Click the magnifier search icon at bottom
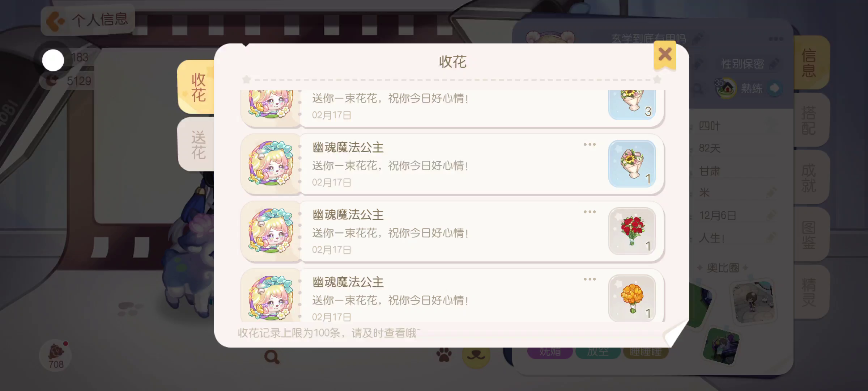The height and width of the screenshot is (391, 868). tap(272, 357)
